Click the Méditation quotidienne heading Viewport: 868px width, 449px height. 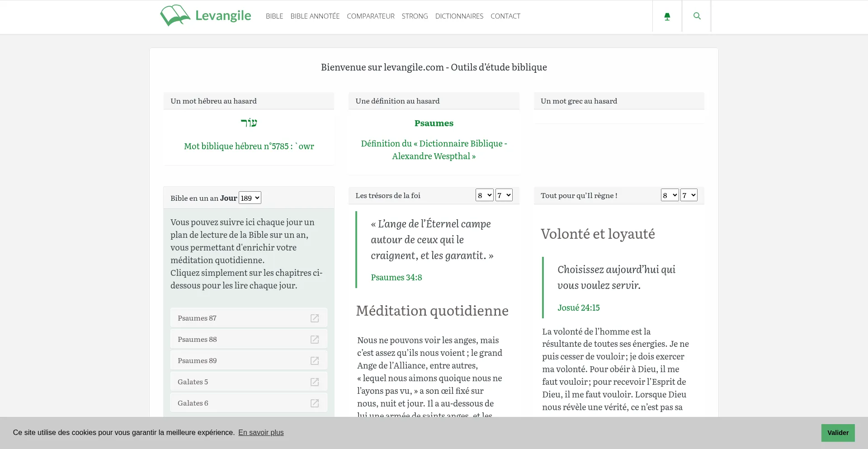432,311
